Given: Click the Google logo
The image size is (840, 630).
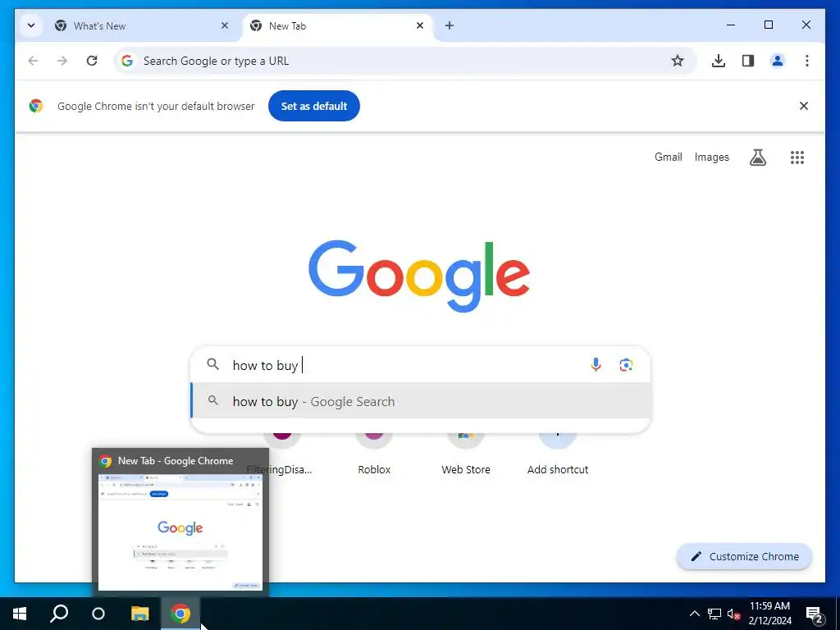Looking at the screenshot, I should click(419, 276).
